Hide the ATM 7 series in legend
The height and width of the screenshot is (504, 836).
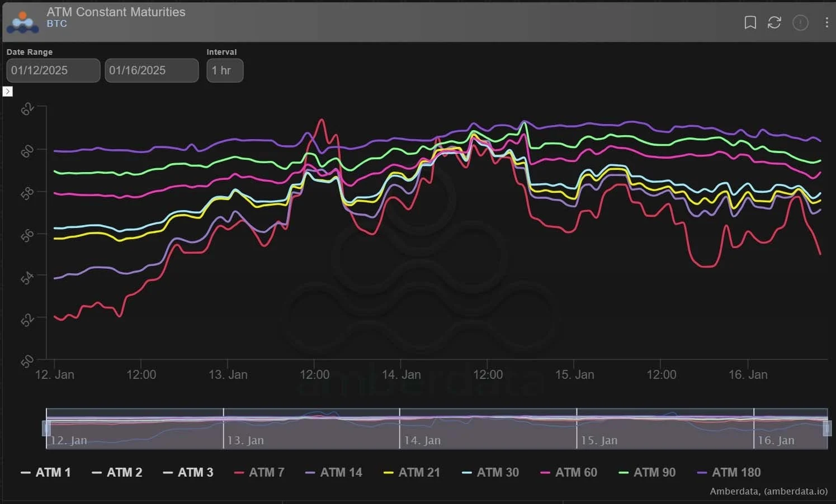259,473
